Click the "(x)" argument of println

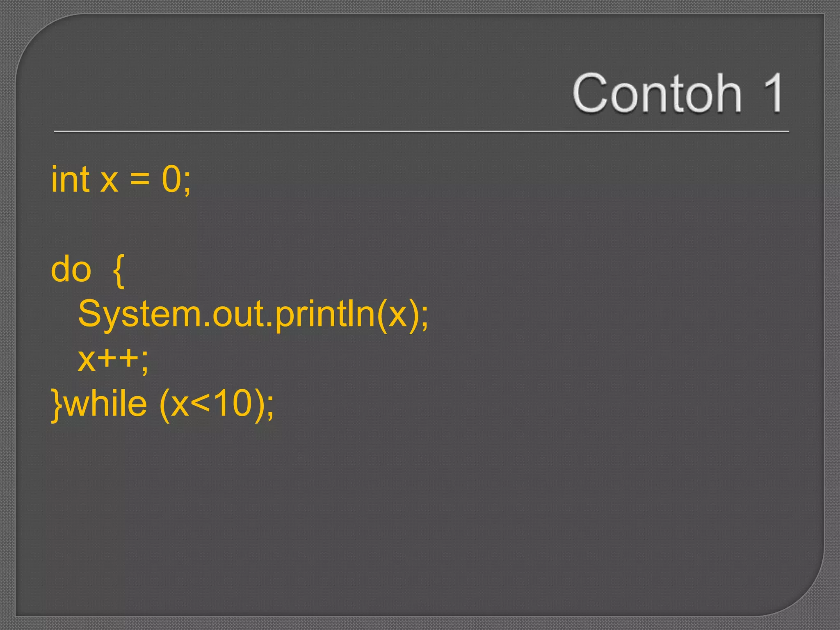pos(397,315)
